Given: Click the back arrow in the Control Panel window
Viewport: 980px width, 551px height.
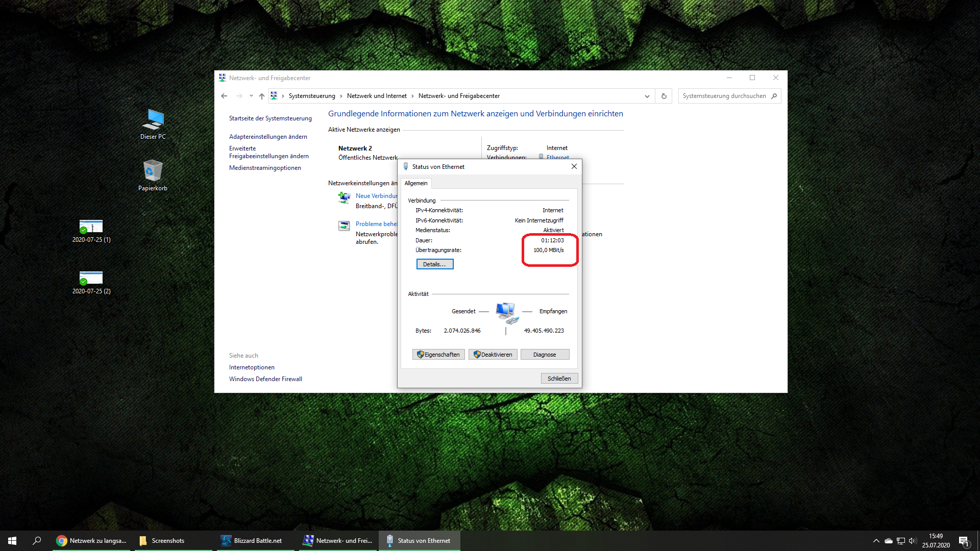Looking at the screenshot, I should (224, 96).
